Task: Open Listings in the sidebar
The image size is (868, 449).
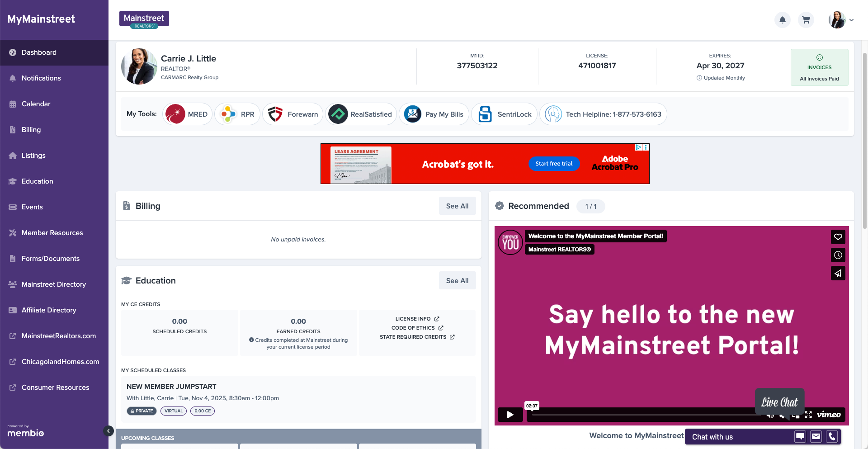Action: 54,156
